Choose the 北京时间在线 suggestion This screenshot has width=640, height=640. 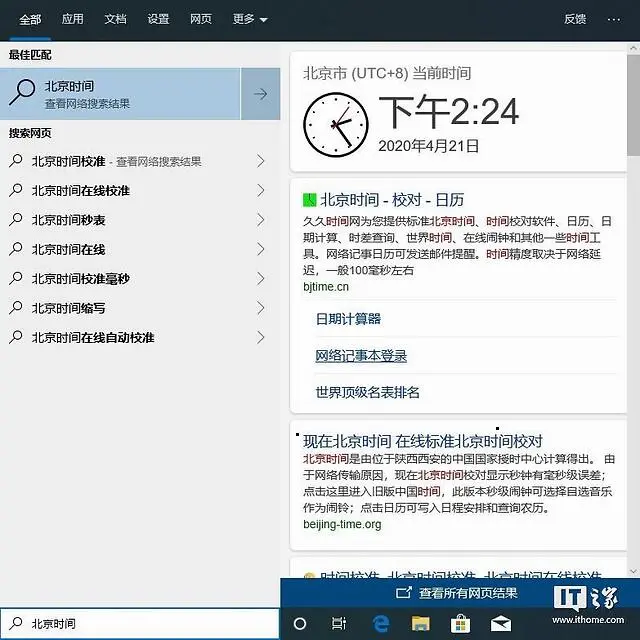140,249
